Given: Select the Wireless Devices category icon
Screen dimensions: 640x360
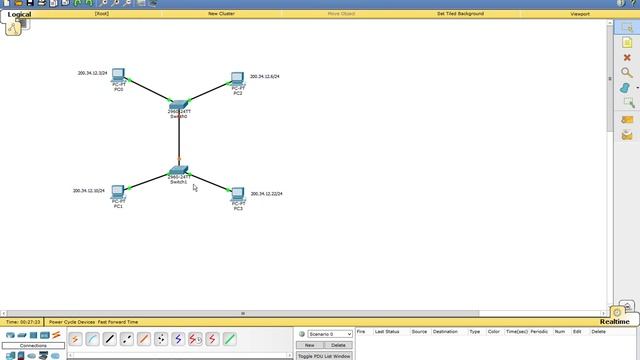Looking at the screenshot, I should click(x=44, y=335).
